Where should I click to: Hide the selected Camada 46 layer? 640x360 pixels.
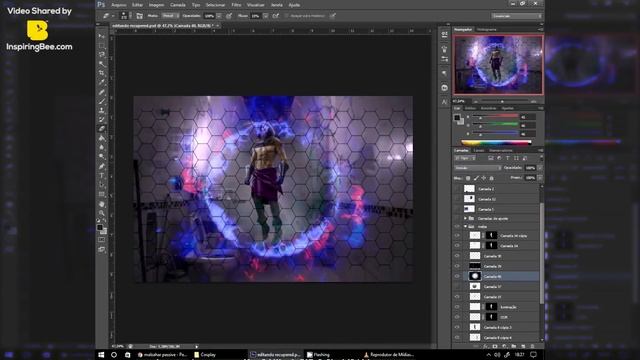coord(457,276)
